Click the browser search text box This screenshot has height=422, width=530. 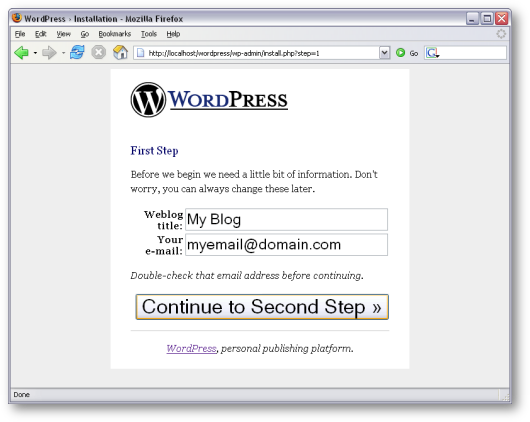tap(473, 53)
